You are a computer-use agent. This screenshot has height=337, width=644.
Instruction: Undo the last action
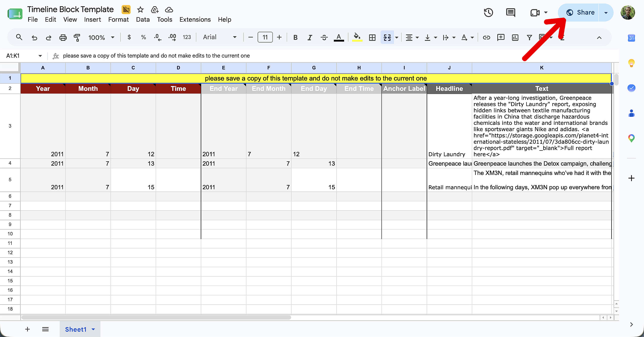click(34, 38)
